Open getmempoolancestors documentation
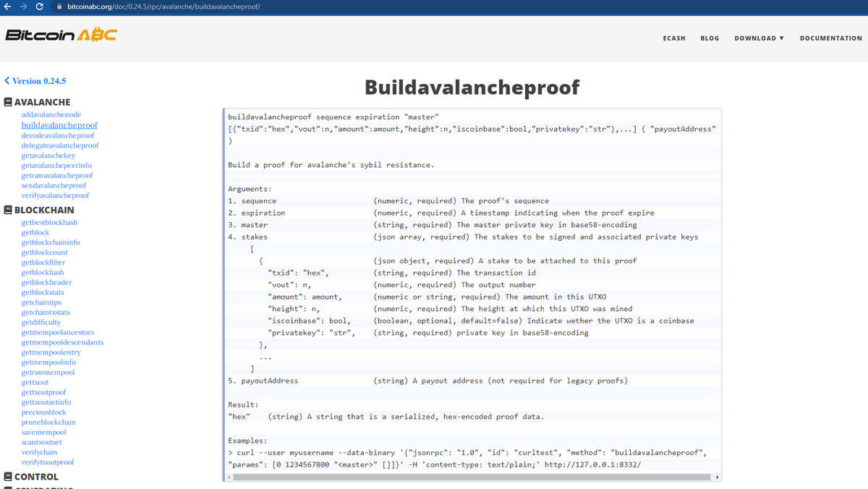The width and height of the screenshot is (868, 489). (x=58, y=333)
